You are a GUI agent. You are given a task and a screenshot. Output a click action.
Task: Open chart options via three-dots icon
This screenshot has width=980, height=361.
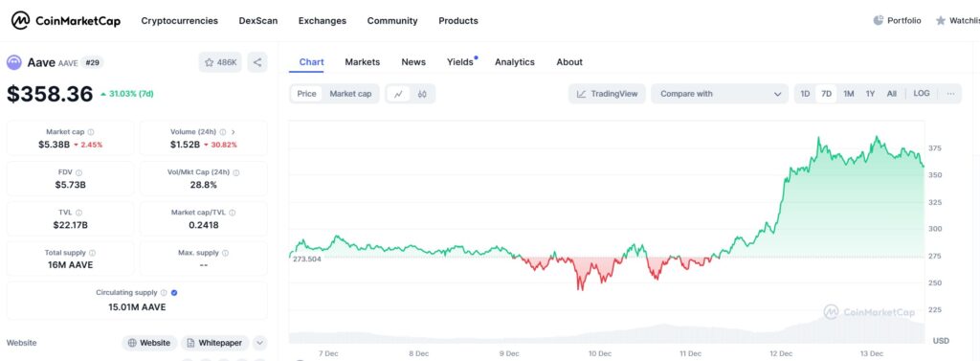click(950, 94)
